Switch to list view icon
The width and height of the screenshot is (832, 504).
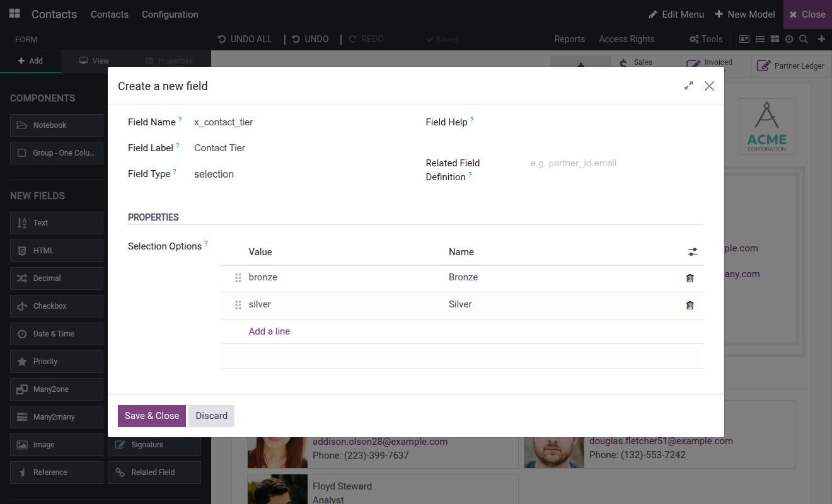coord(760,39)
